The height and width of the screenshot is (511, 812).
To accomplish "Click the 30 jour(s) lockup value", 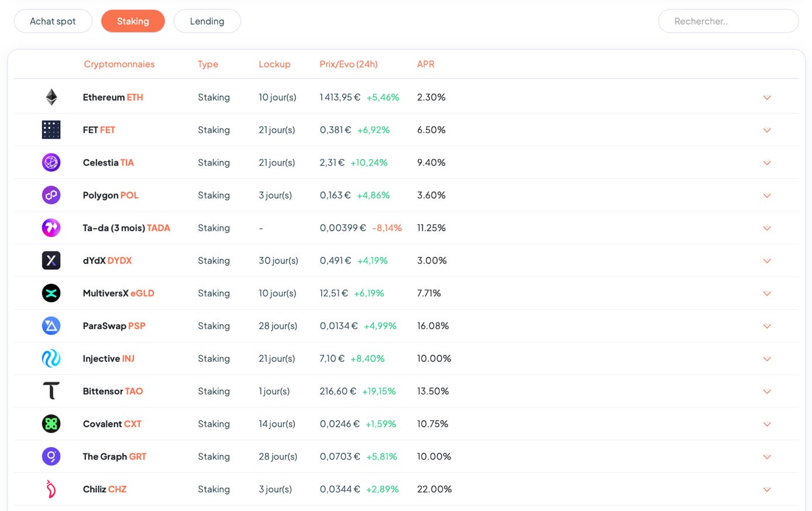I will point(278,260).
